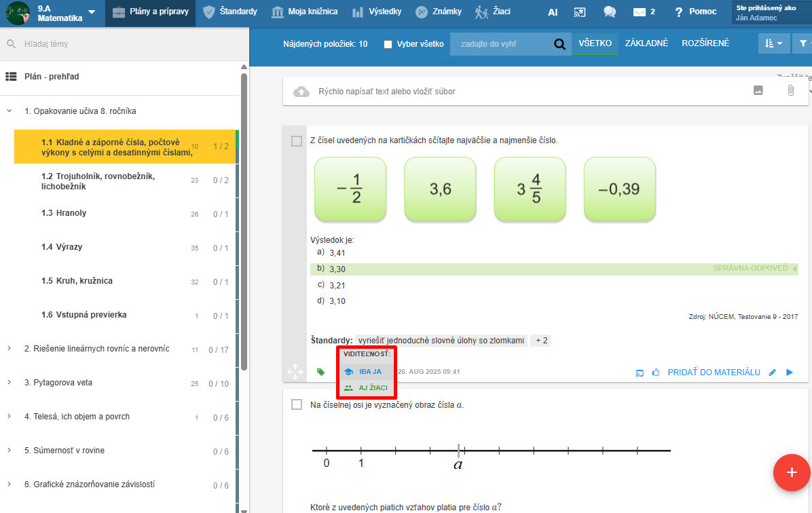The height and width of the screenshot is (513, 812).
Task: Click 'PRIDAŤ DO MATERIÁLU' link
Action: click(714, 373)
